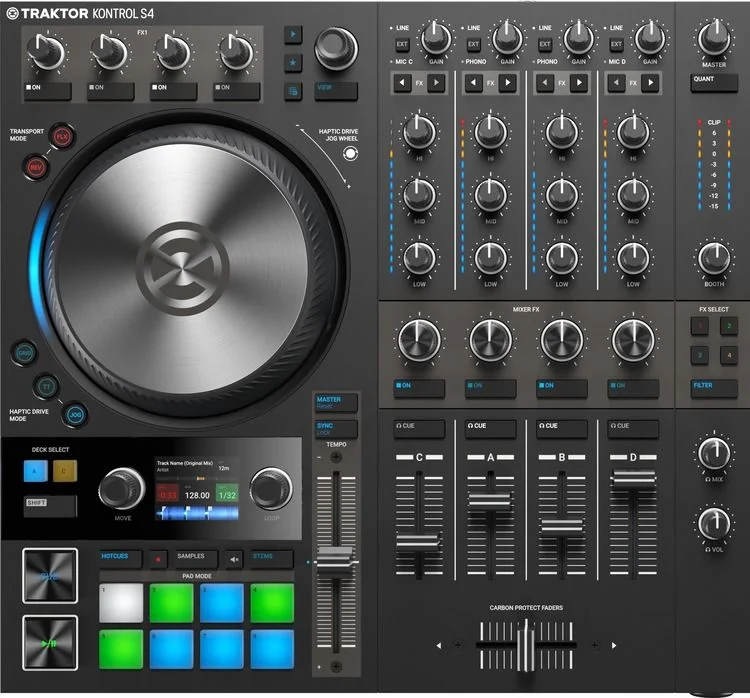Toggle headphone CUE for channel A
Viewport: 750px width, 698px height.
click(x=490, y=429)
